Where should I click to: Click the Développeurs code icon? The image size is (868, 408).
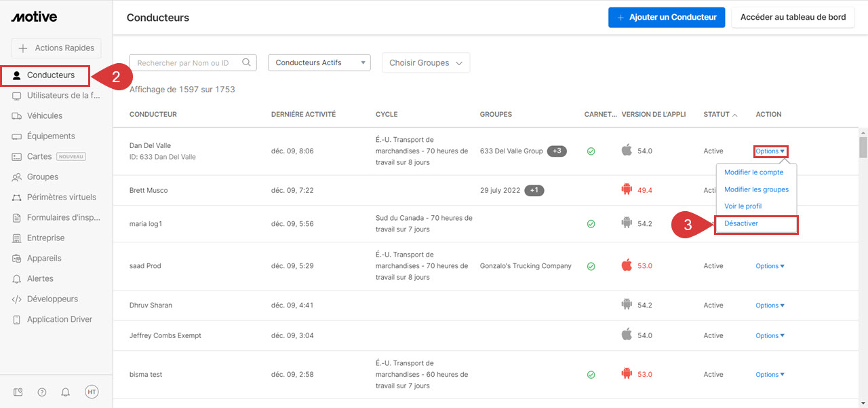17,299
